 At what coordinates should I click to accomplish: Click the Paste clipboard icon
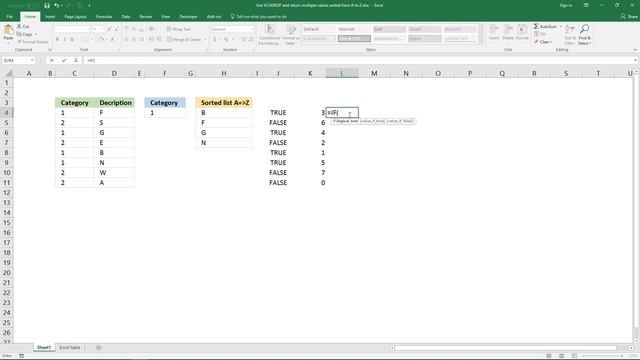(8, 31)
